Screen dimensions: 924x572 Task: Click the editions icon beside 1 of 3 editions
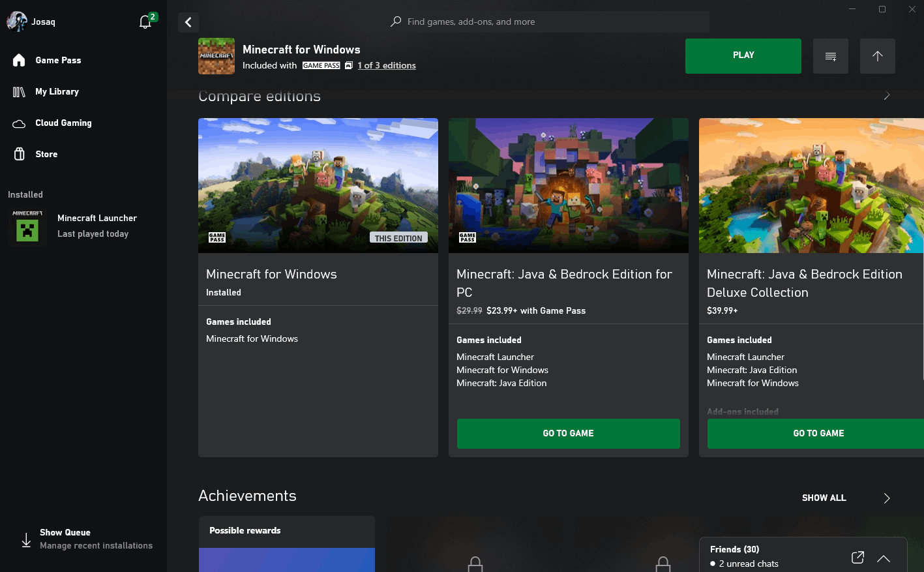(x=349, y=65)
